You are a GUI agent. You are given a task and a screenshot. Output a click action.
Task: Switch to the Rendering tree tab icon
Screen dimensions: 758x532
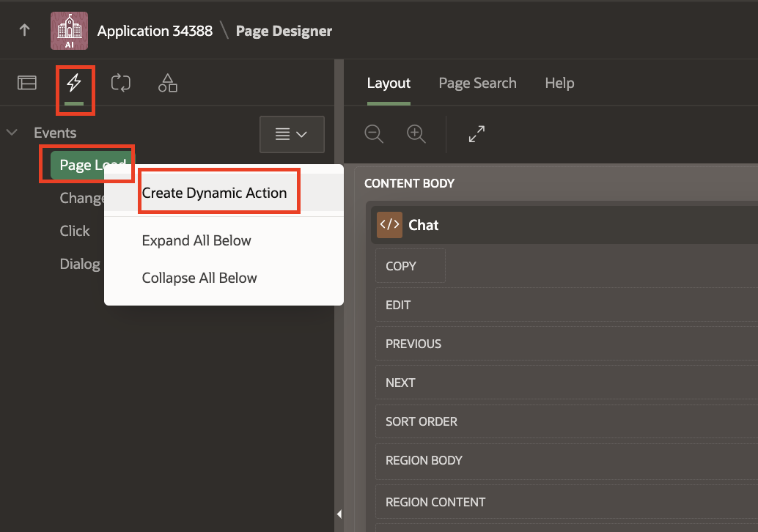coord(27,83)
